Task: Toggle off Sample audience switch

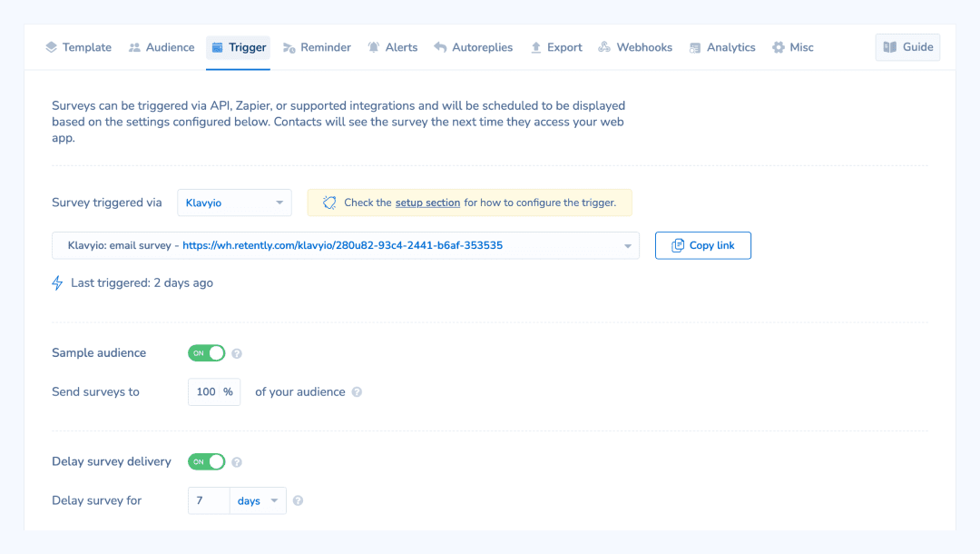Action: (206, 353)
